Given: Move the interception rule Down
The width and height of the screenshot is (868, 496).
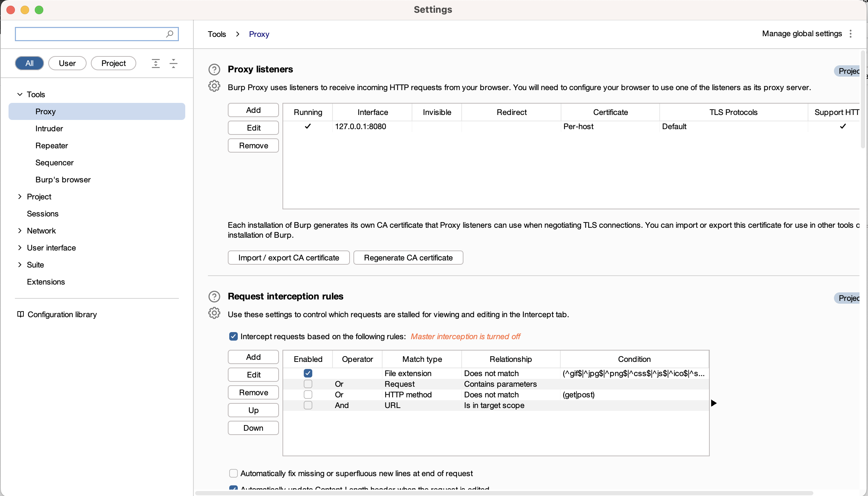Looking at the screenshot, I should pos(253,428).
